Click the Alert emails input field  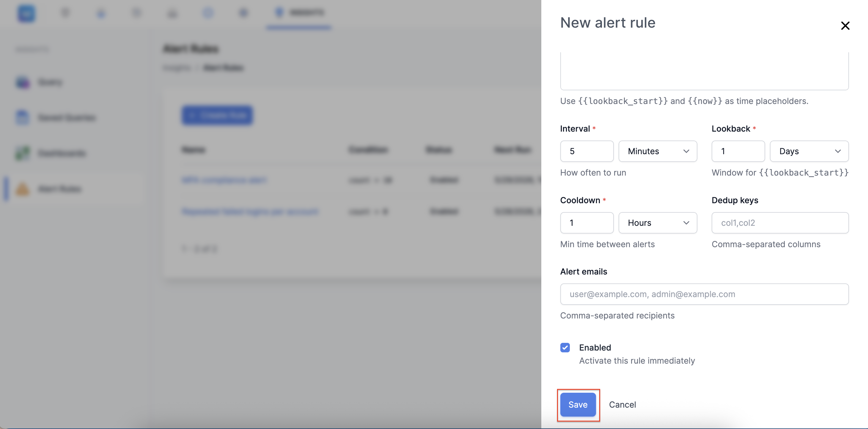[704, 294]
